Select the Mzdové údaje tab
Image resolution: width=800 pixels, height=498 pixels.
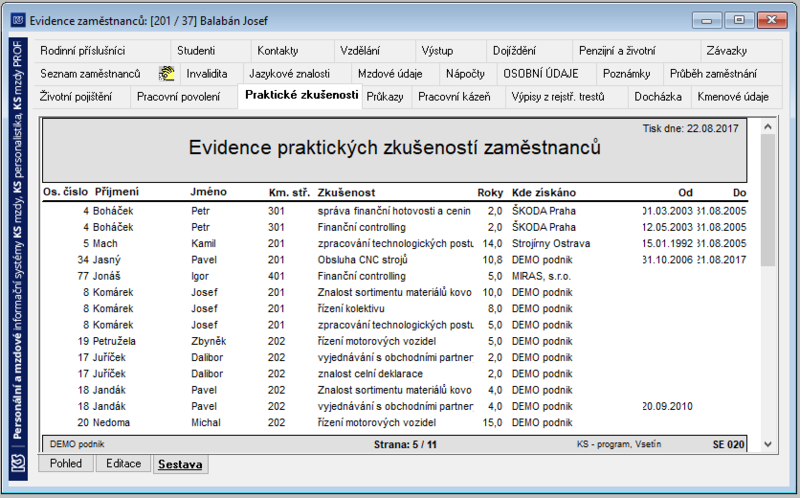pyautogui.click(x=395, y=74)
